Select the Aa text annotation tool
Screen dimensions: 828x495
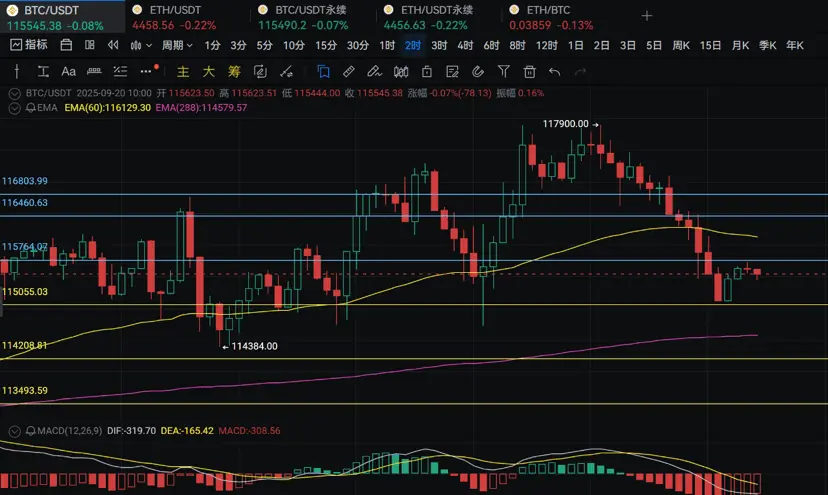(x=69, y=71)
